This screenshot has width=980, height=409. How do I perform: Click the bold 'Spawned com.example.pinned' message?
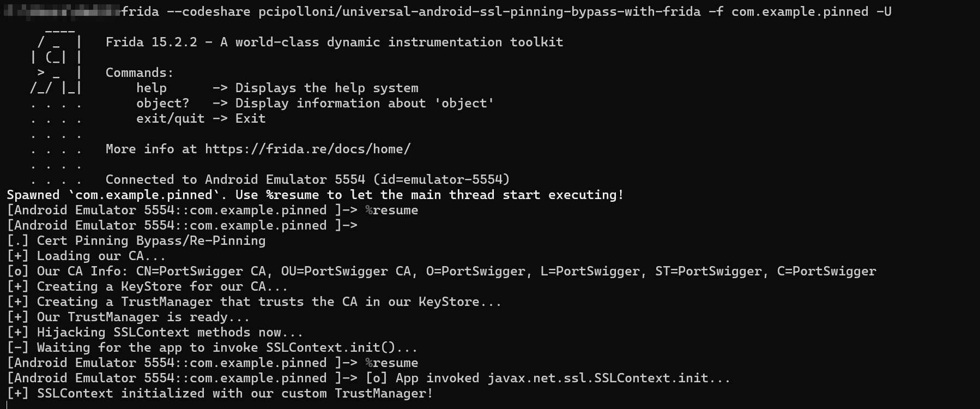(315, 195)
